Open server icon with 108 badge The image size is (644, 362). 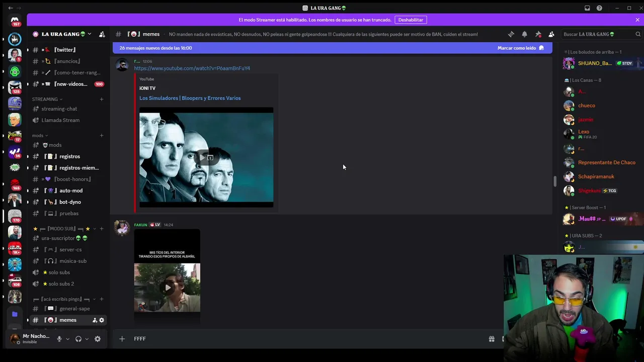tap(15, 281)
